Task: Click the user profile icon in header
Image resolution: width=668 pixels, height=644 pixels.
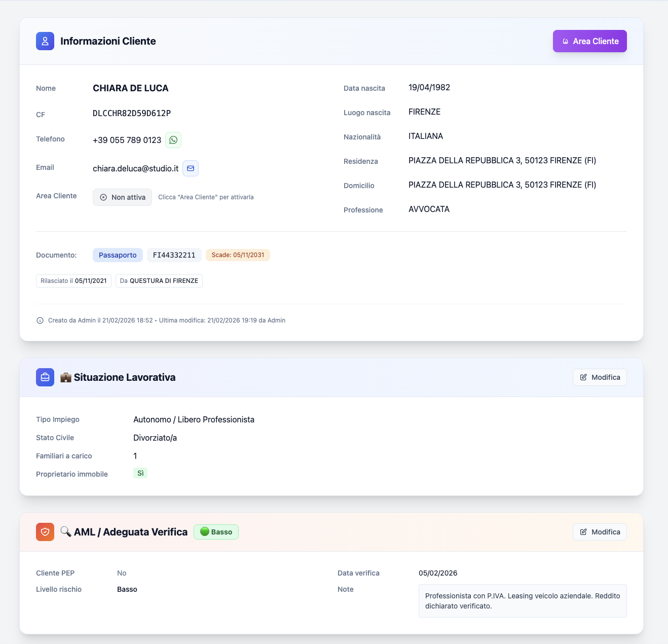Action: 45,41
